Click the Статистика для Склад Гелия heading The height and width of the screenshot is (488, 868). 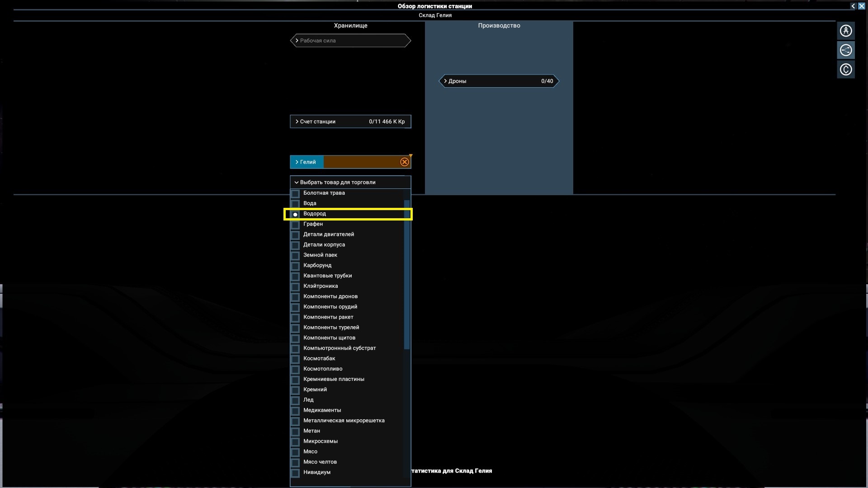click(x=452, y=471)
